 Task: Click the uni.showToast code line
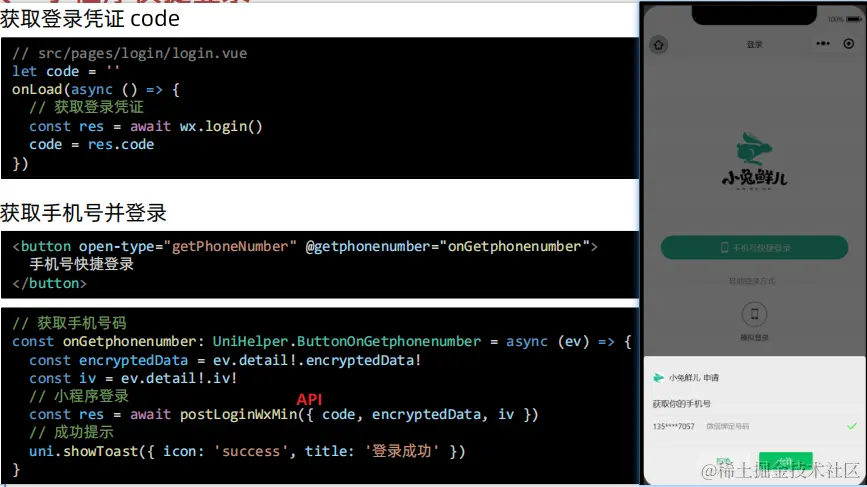pyautogui.click(x=247, y=451)
